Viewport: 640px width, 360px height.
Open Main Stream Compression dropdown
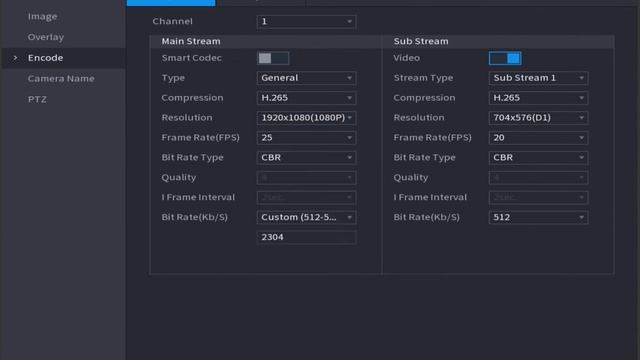306,98
